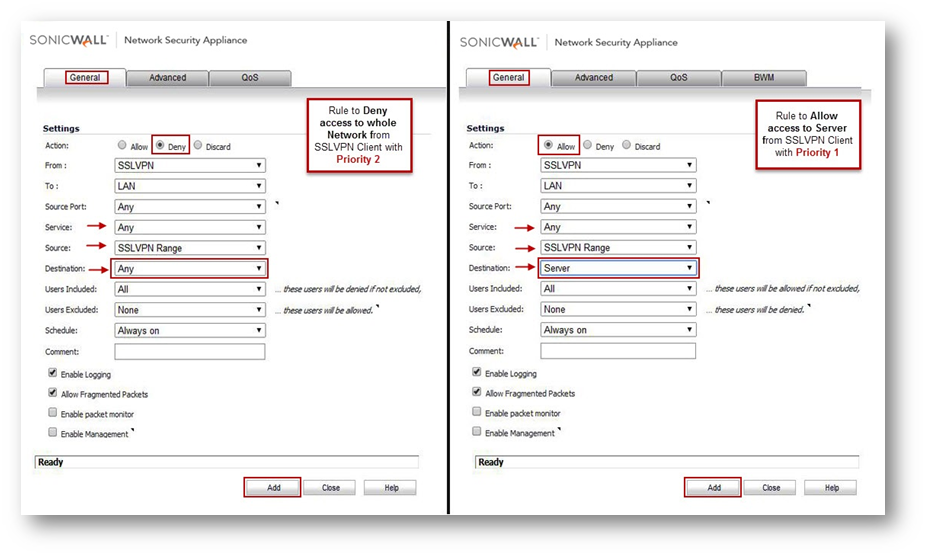Click the Comment text field in right dialog

617,351
